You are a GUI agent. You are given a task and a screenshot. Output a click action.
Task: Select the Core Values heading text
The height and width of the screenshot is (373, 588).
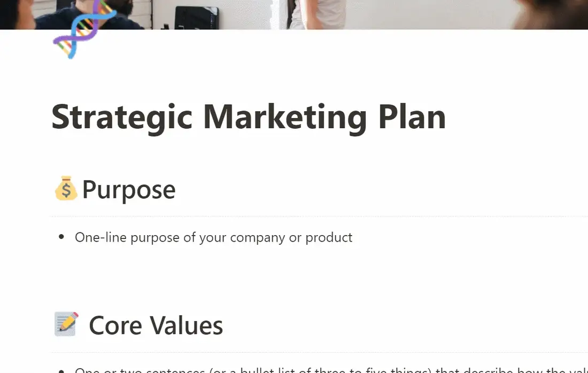(156, 325)
